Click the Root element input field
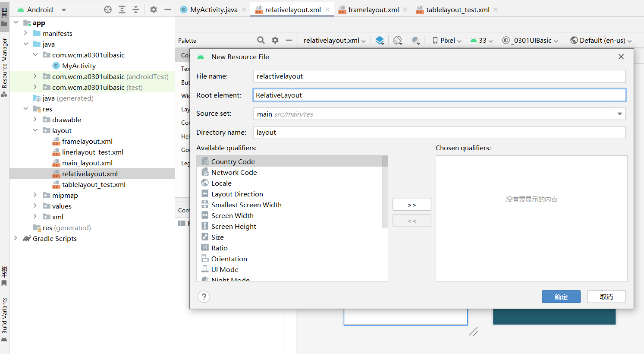 (x=440, y=95)
